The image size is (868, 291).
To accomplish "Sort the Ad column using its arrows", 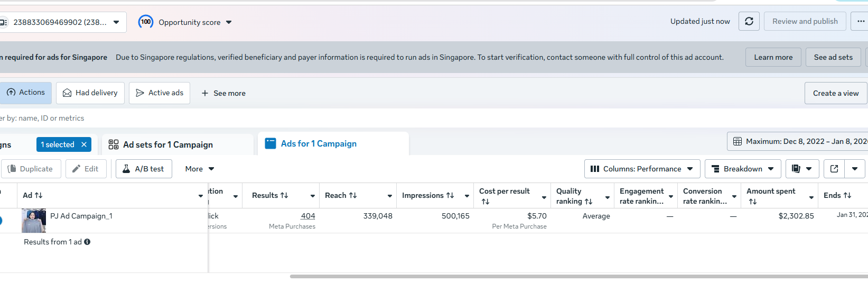I will (39, 195).
